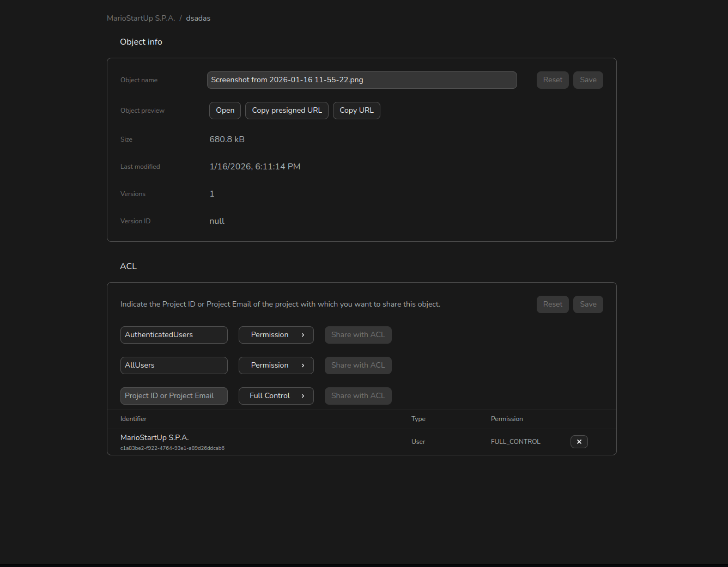The height and width of the screenshot is (567, 728).
Task: Open the Permission dropdown chevron for AllUsers
Action: [304, 365]
